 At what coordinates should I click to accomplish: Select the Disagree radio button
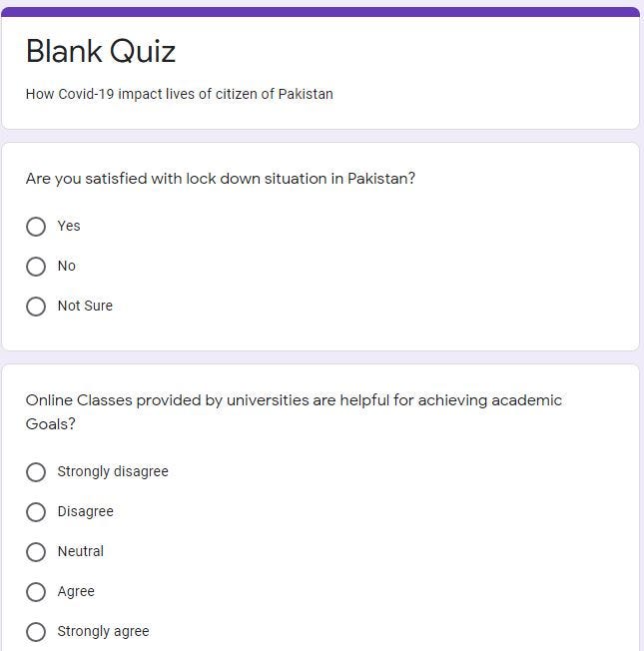36,512
